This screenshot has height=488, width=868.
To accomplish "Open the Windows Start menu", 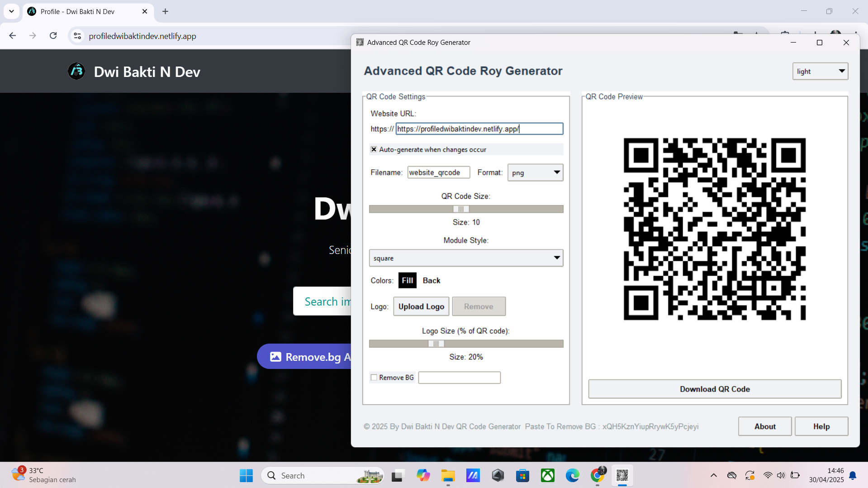I will point(246,475).
